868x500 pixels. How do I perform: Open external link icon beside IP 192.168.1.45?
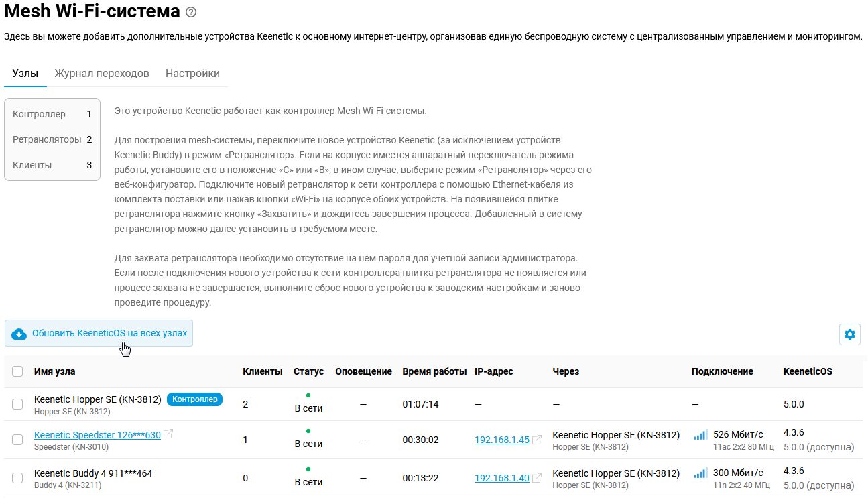[x=536, y=440]
